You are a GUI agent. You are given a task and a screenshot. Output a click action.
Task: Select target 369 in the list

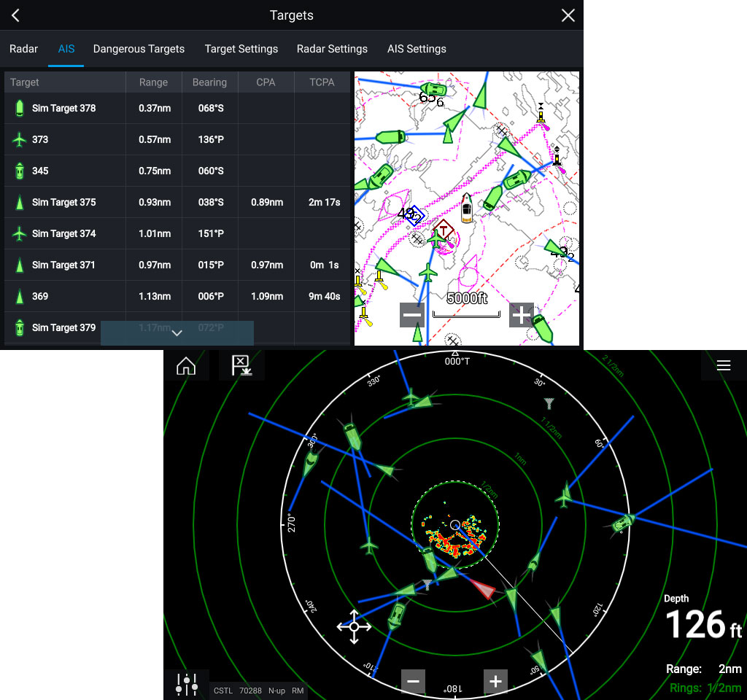[x=177, y=296]
